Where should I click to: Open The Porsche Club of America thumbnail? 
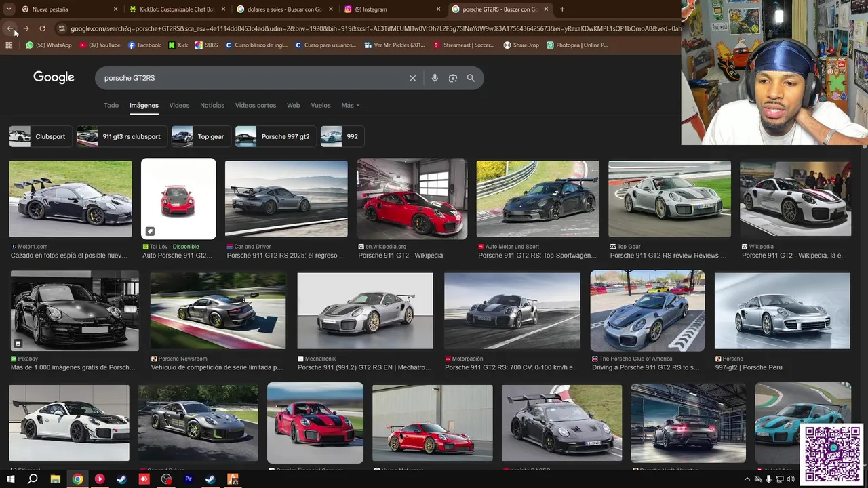pyautogui.click(x=647, y=310)
